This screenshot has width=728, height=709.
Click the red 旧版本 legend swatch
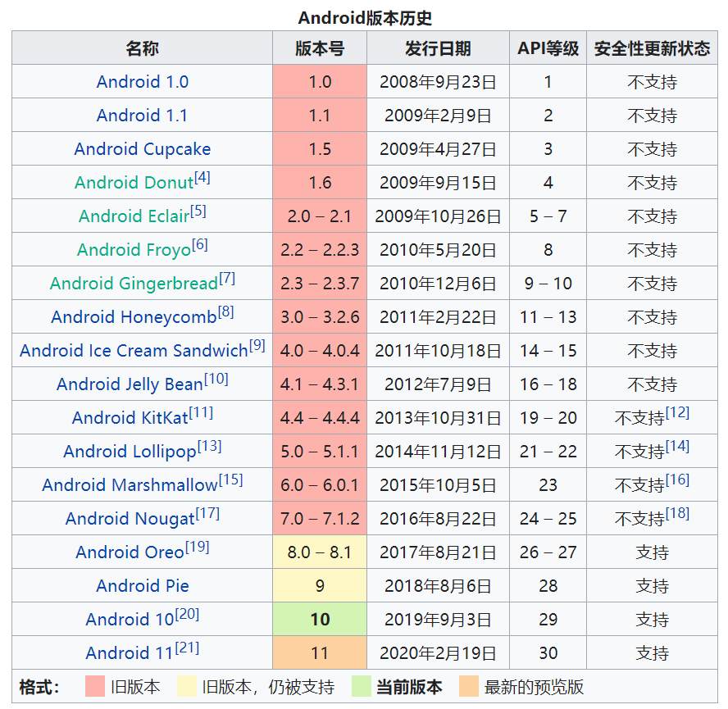click(x=95, y=686)
